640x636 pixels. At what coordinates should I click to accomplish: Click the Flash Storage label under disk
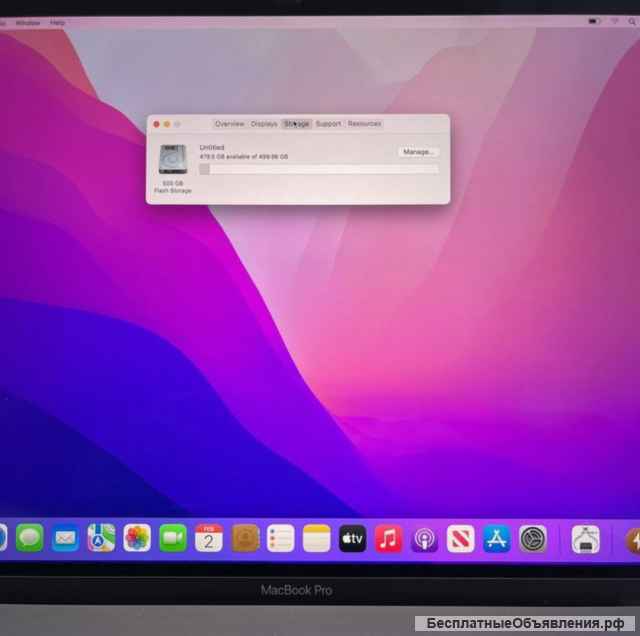pos(173,191)
